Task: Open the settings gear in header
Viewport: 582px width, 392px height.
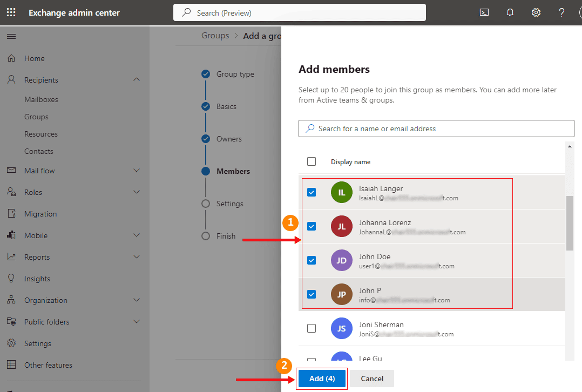Action: click(x=536, y=12)
